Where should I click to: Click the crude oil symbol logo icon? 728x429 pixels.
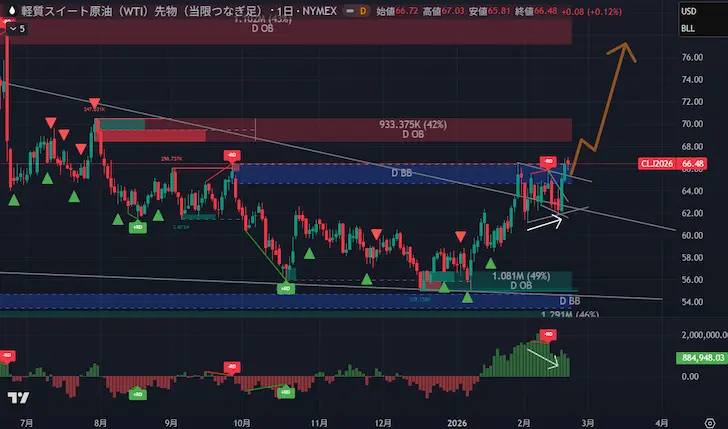pyautogui.click(x=11, y=11)
